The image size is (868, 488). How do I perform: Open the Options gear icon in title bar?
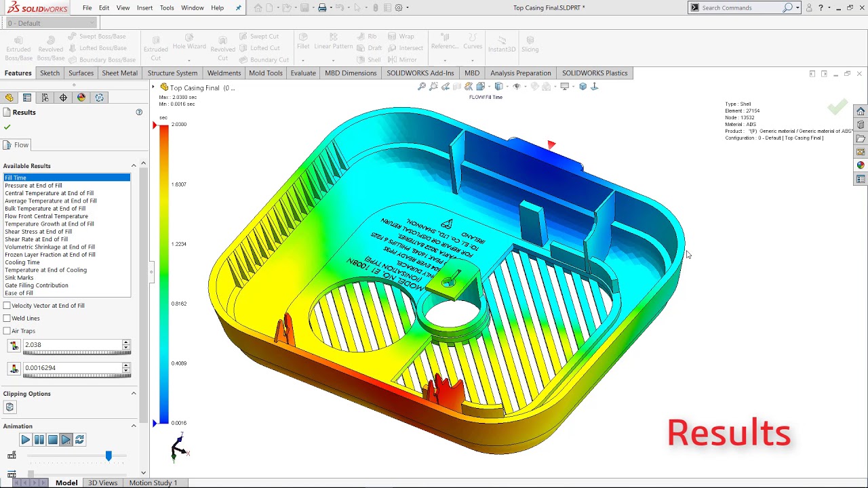[x=399, y=7]
